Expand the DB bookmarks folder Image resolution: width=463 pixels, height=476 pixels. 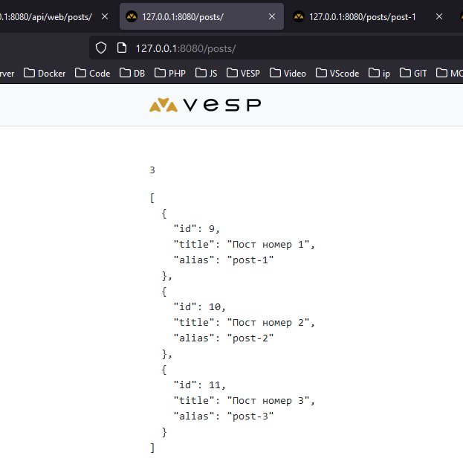click(133, 73)
